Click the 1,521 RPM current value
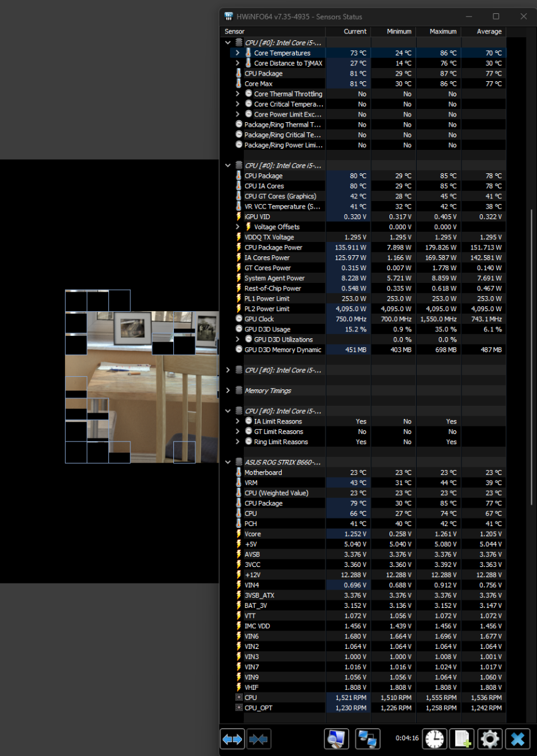The image size is (537, 756). [351, 697]
